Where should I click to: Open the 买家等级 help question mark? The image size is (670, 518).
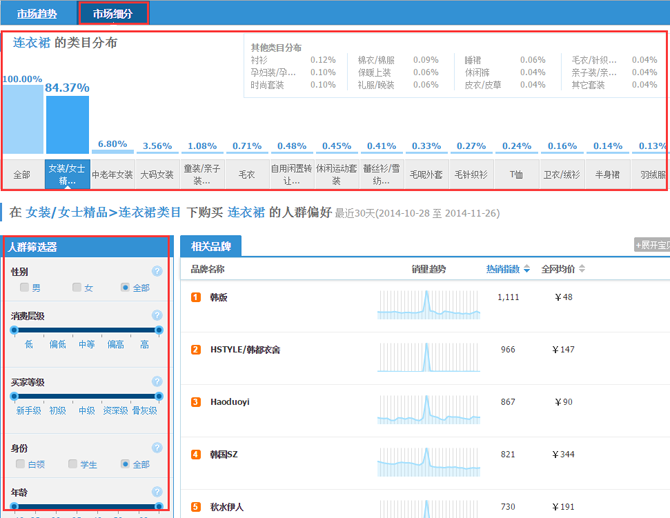pyautogui.click(x=157, y=382)
